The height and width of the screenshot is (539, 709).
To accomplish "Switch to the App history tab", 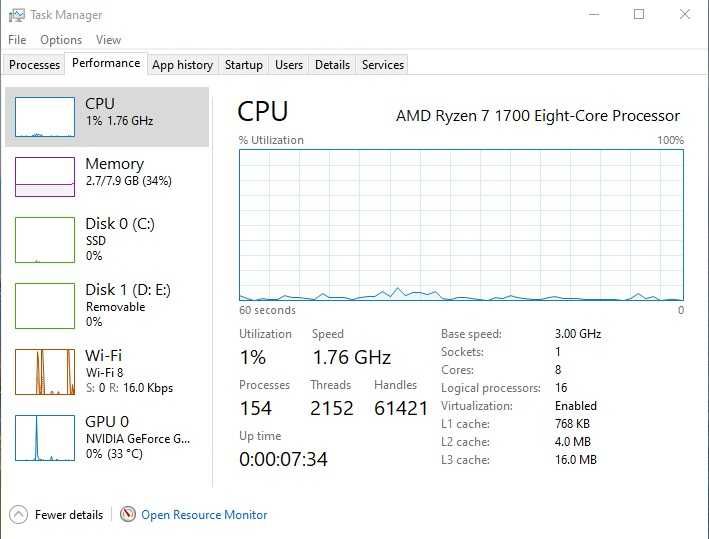I will [x=182, y=65].
